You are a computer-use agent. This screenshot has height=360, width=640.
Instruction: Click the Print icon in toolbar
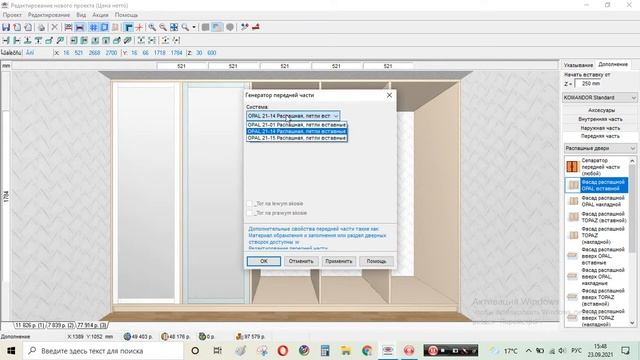click(x=41, y=27)
